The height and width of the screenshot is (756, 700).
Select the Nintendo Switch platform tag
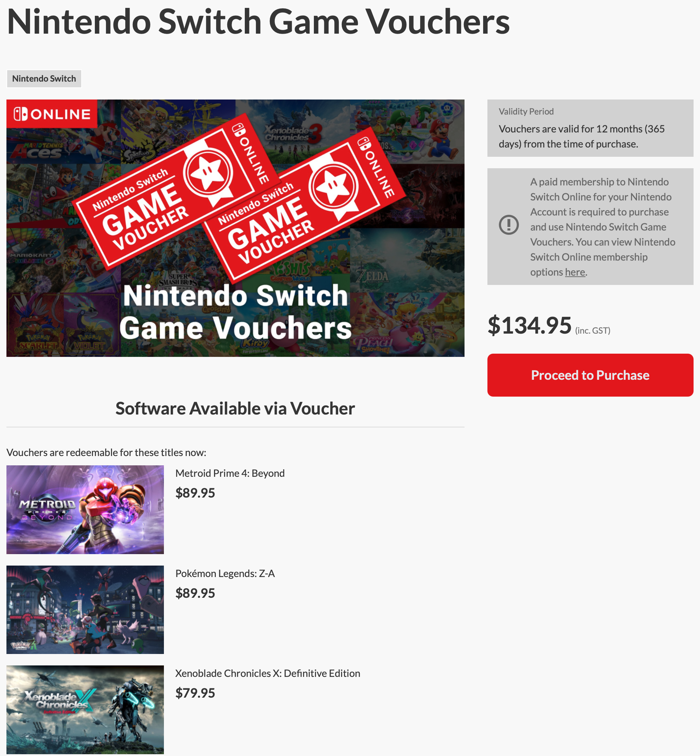click(x=44, y=78)
